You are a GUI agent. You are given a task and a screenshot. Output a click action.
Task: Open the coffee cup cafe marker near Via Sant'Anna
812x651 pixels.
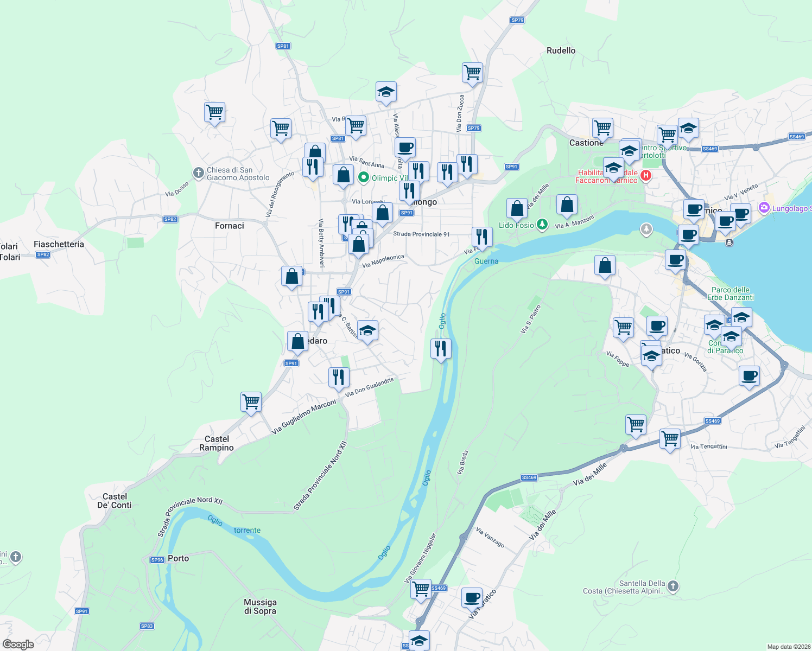pyautogui.click(x=404, y=146)
